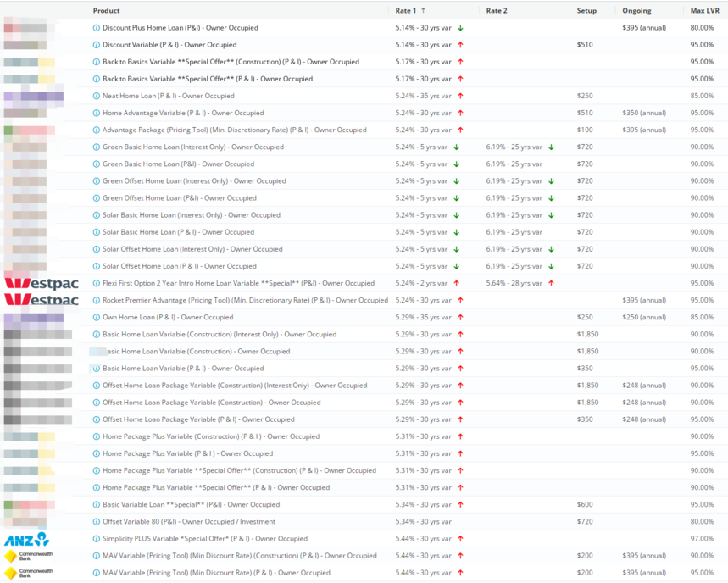Click Commonwealth Bank logo in MAV Variable (Construction) row
The width and height of the screenshot is (728, 583).
click(28, 556)
